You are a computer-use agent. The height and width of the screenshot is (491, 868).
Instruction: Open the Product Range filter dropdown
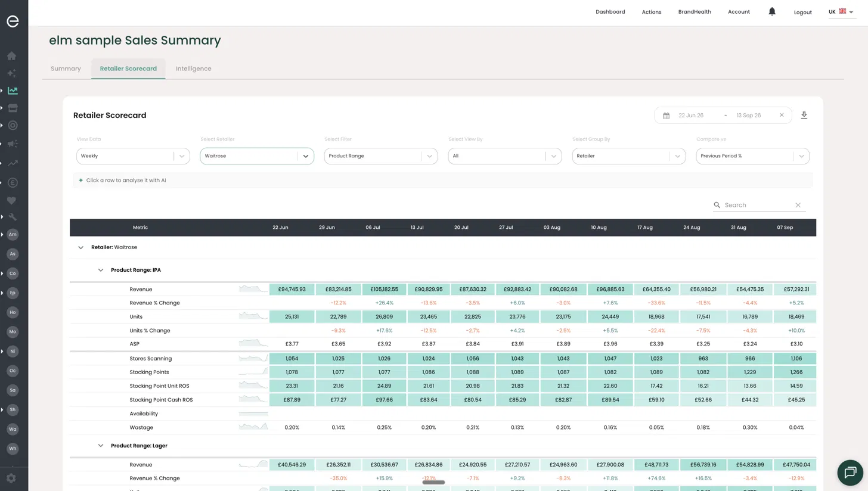pyautogui.click(x=381, y=156)
